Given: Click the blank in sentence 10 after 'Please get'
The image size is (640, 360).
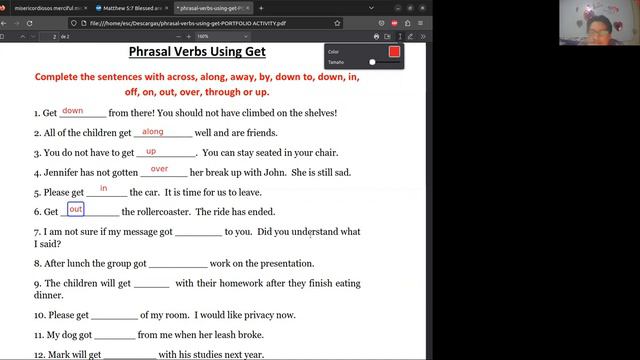Looking at the screenshot, I should point(114,316).
